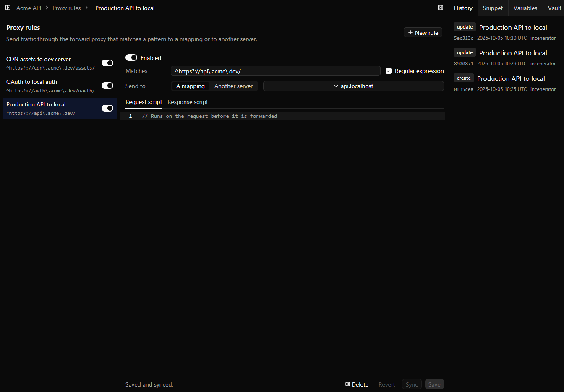Turn off the Enabled switch

(131, 57)
